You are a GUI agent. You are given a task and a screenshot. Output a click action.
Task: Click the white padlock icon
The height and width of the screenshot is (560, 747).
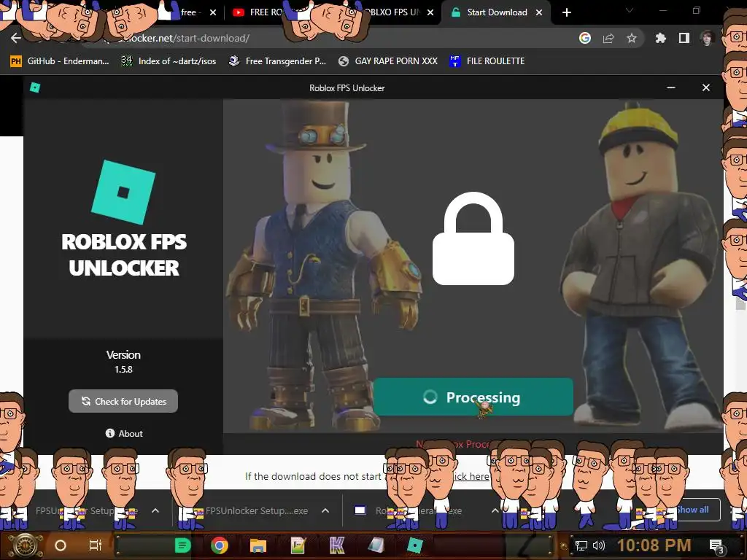[x=473, y=238]
